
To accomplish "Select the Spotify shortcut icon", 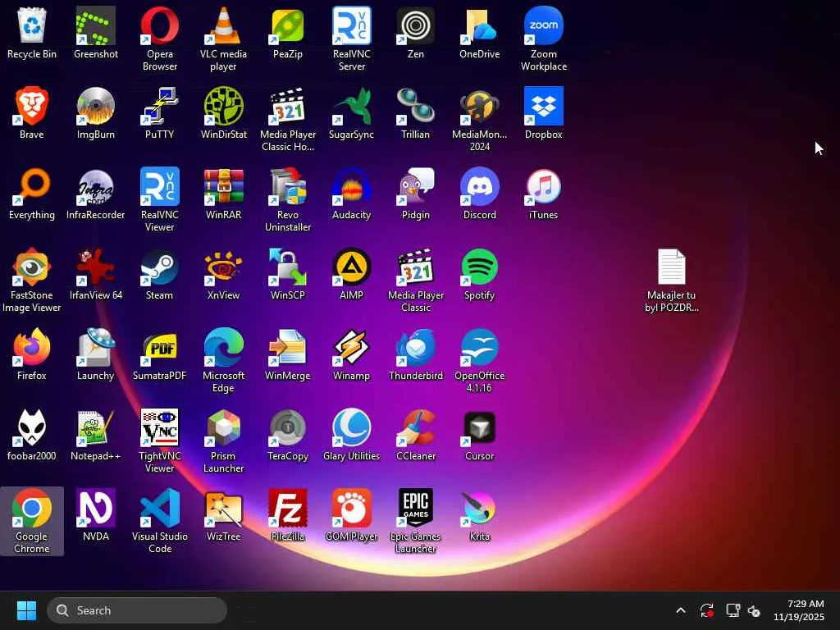I will pyautogui.click(x=480, y=268).
